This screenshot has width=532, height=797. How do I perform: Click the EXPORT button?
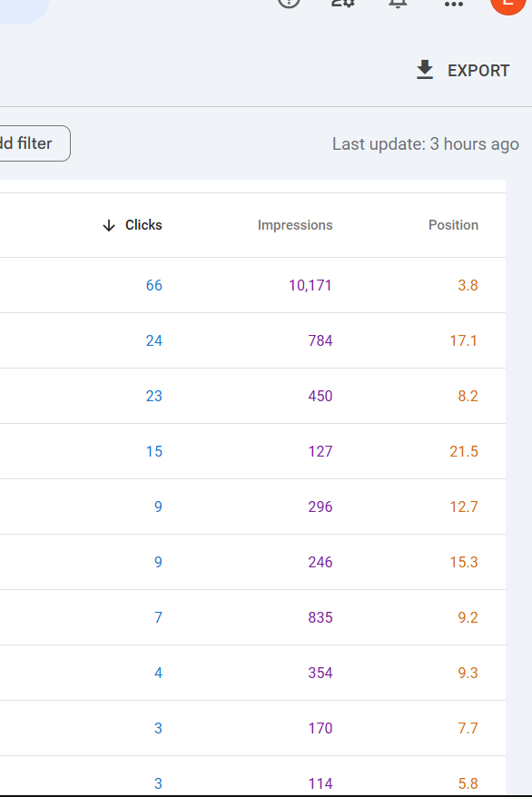click(x=478, y=70)
